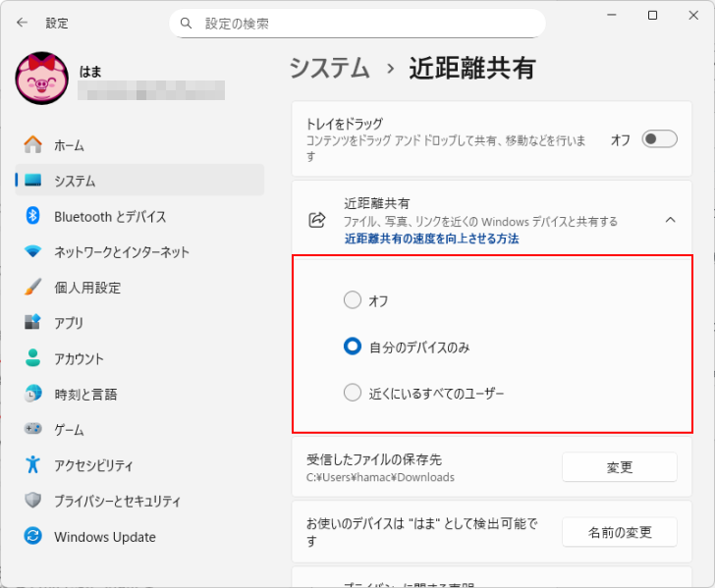Click the 時刻と言語 clock globe icon

[x=32, y=394]
